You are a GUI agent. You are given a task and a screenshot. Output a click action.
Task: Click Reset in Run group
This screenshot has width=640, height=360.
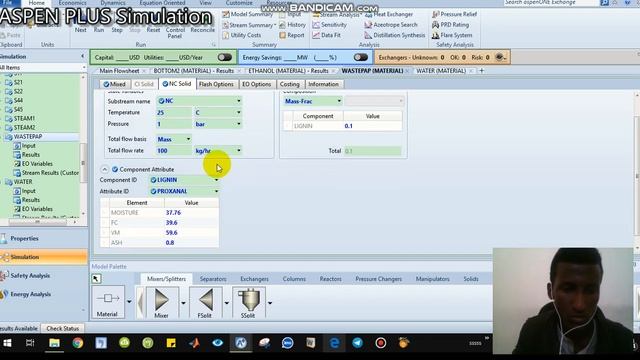coord(153,30)
